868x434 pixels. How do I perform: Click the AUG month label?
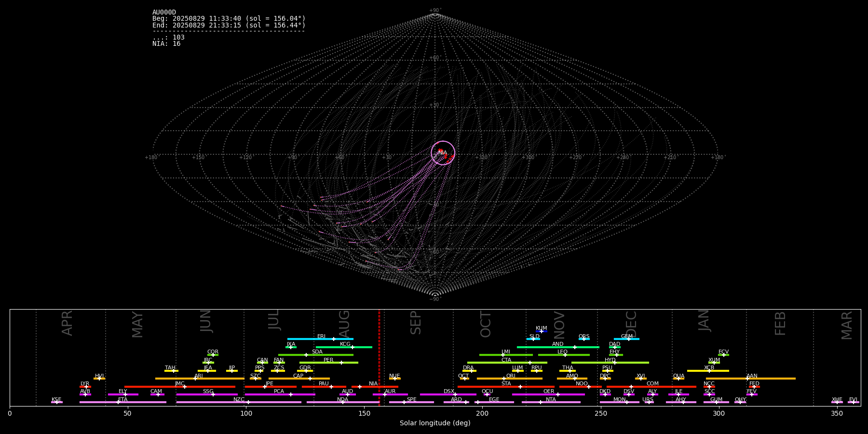(x=344, y=323)
